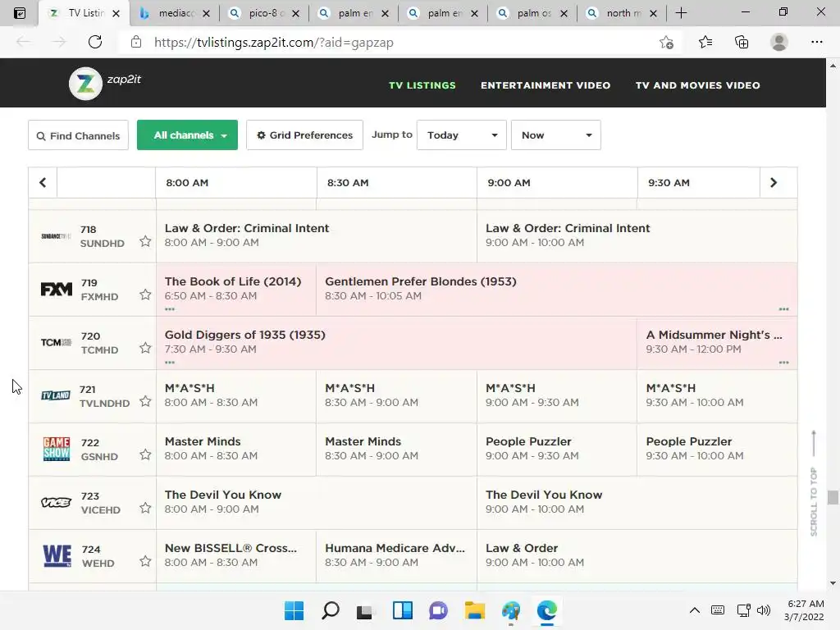
Task: Click the TCM channel logo
Action: pos(57,342)
